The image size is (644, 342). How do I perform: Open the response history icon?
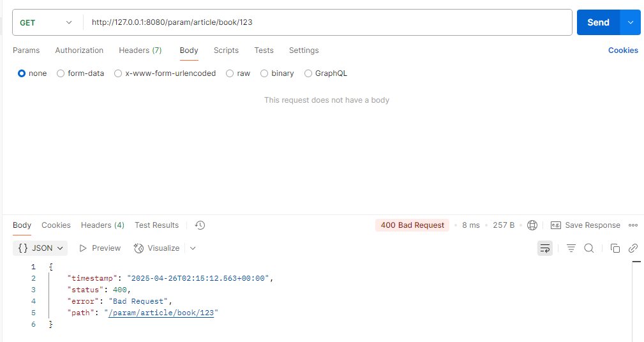click(x=200, y=225)
